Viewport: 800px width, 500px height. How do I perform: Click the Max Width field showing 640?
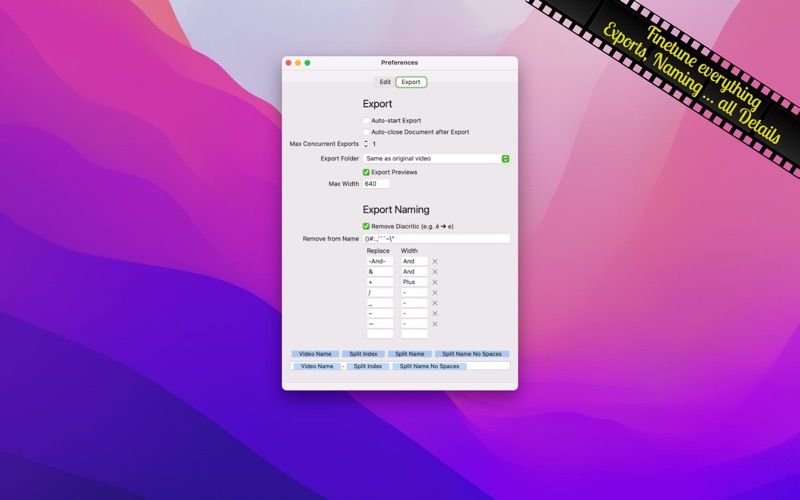376,184
